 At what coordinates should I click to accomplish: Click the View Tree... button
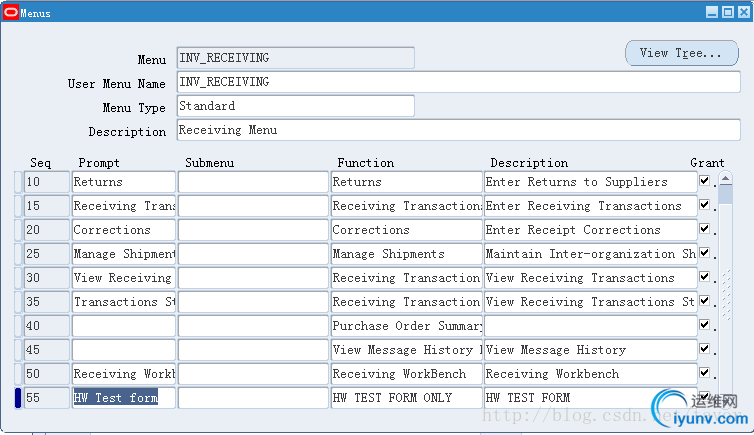tap(681, 53)
